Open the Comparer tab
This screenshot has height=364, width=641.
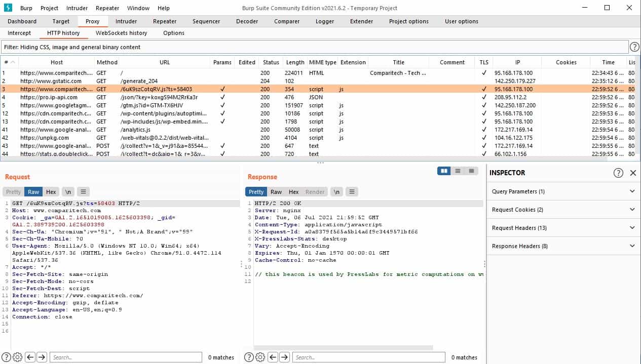coord(287,21)
